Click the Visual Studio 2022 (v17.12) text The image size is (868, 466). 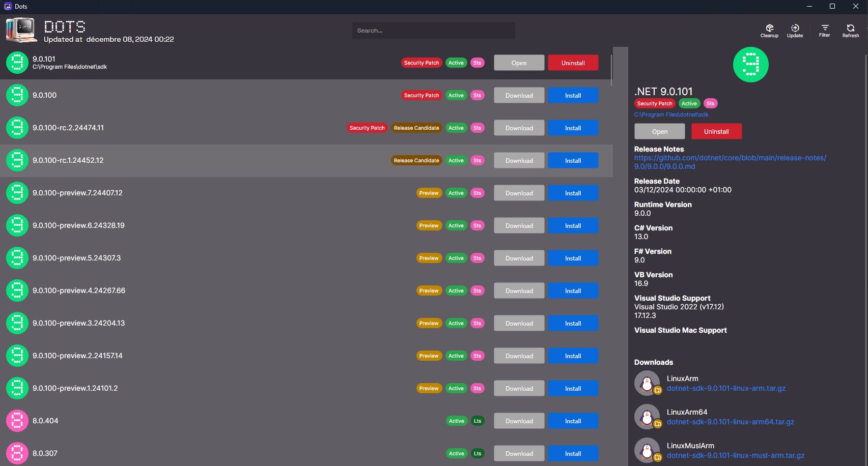[x=679, y=307]
